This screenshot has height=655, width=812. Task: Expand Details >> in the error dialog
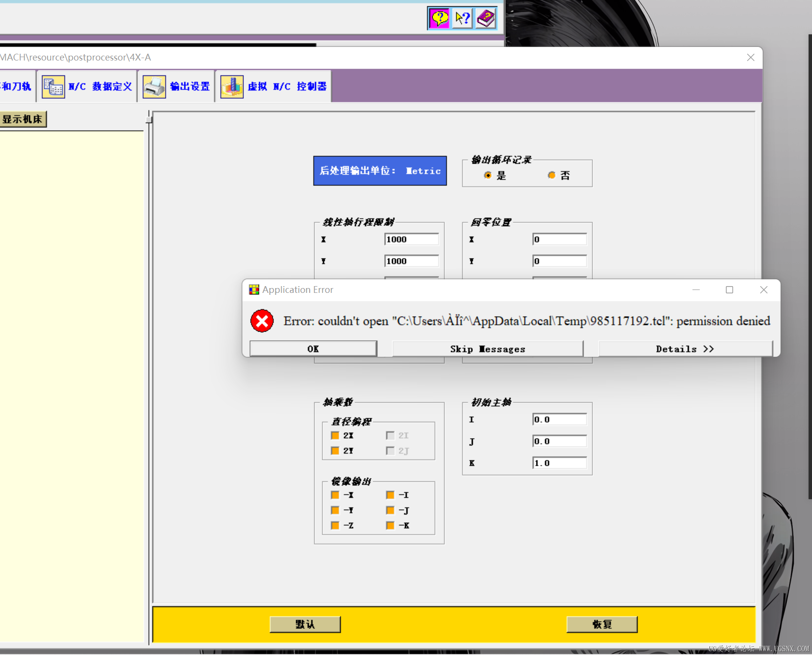(x=685, y=349)
